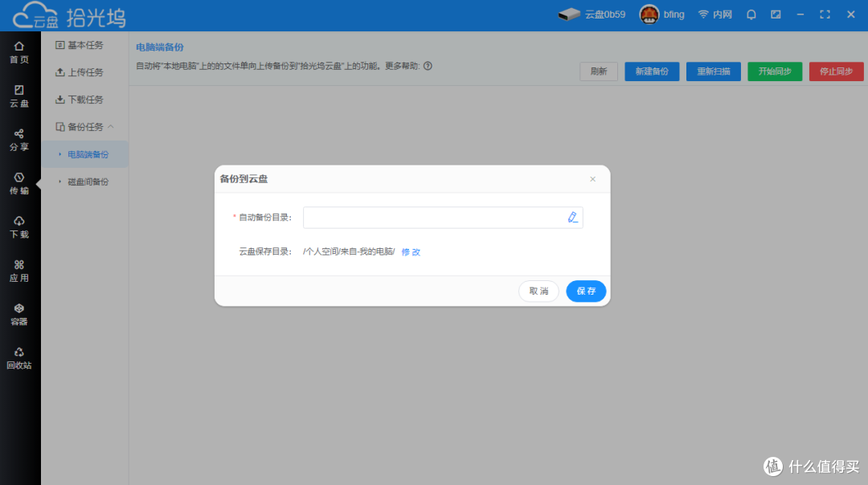Click the notification bell icon
The width and height of the screenshot is (868, 485).
pos(751,15)
